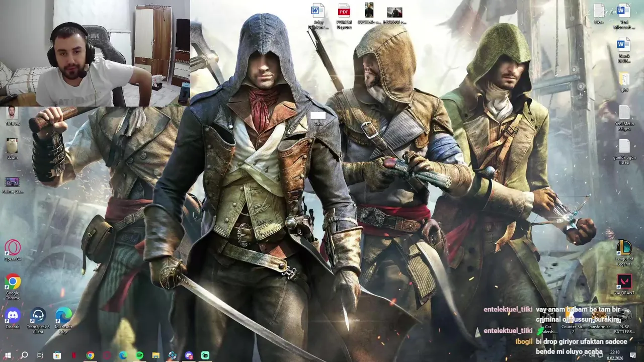Select the Yeni Metin Belgesi file

pos(624,118)
